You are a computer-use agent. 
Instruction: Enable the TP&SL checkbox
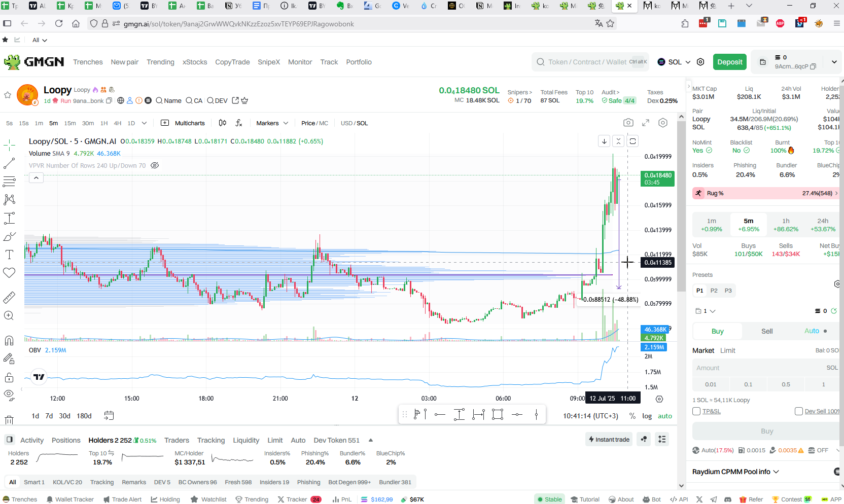point(696,411)
